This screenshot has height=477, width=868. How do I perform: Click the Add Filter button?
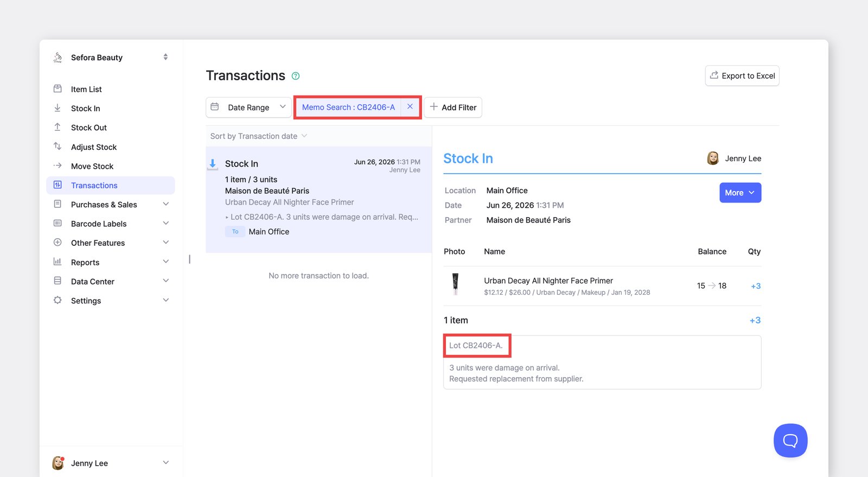tap(453, 107)
